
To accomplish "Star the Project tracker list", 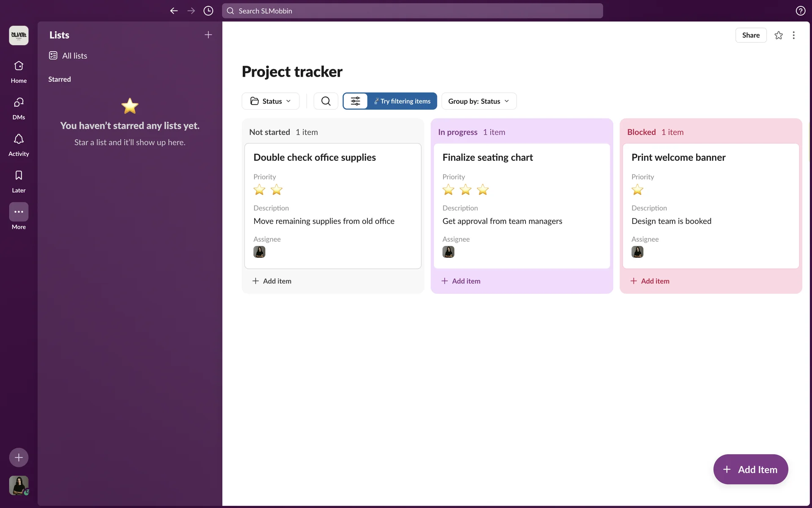I will (778, 36).
